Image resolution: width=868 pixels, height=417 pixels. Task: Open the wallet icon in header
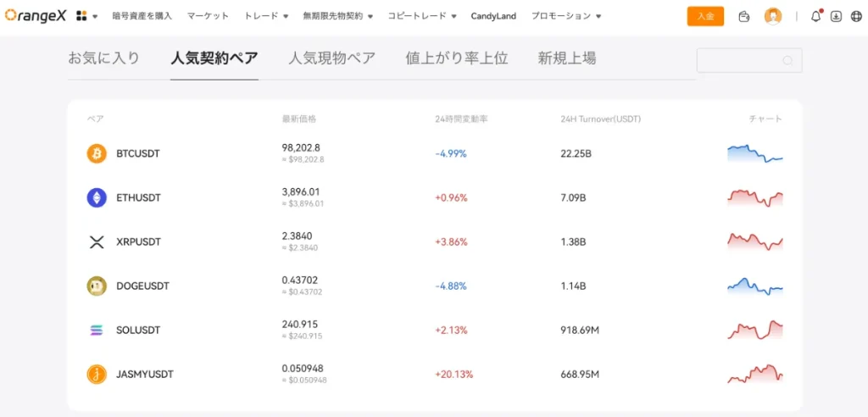click(x=743, y=16)
